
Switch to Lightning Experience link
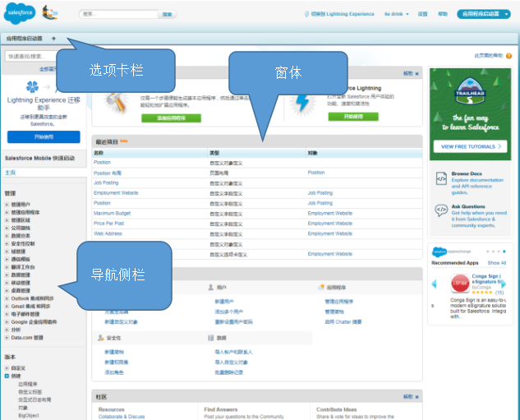coord(343,14)
